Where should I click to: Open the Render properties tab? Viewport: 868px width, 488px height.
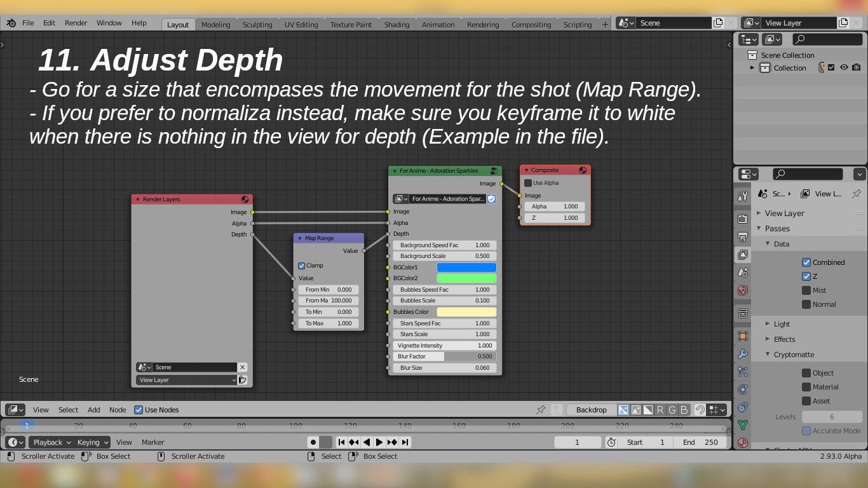(x=742, y=219)
